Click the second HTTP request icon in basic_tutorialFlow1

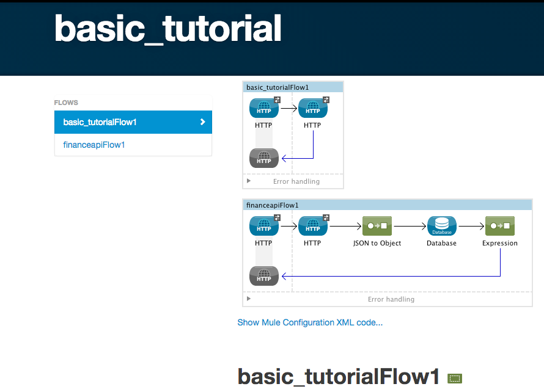click(313, 109)
